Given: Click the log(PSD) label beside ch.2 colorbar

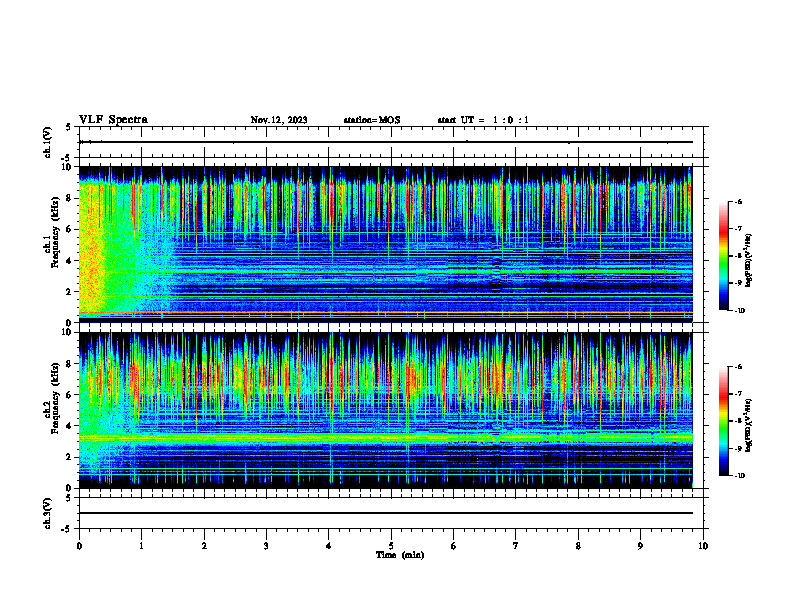Looking at the screenshot, I should 749,426.
